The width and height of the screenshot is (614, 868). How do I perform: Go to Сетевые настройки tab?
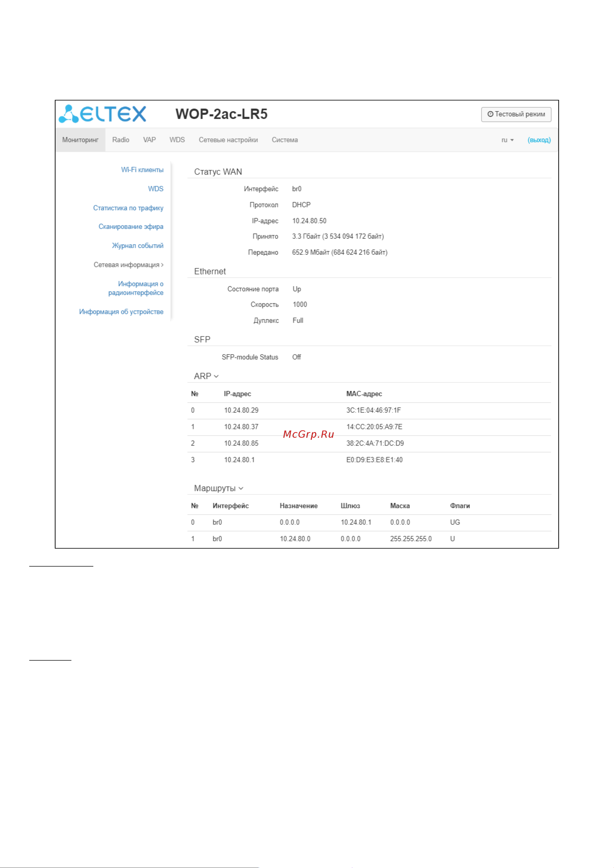[x=228, y=140]
